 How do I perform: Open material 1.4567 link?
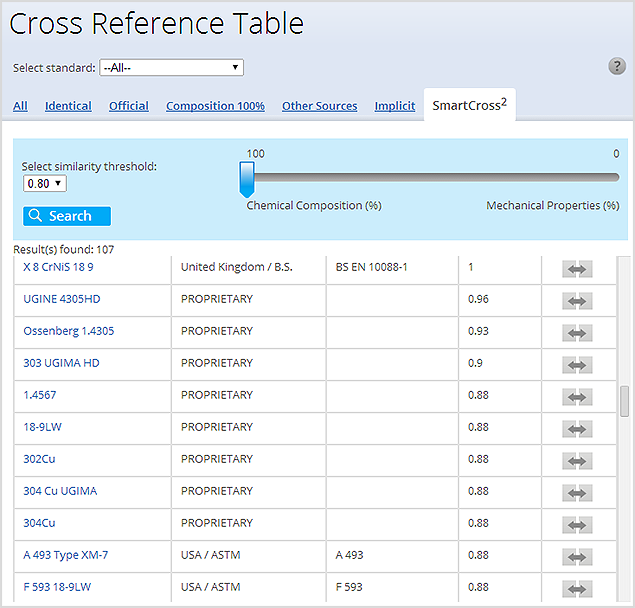[x=40, y=395]
